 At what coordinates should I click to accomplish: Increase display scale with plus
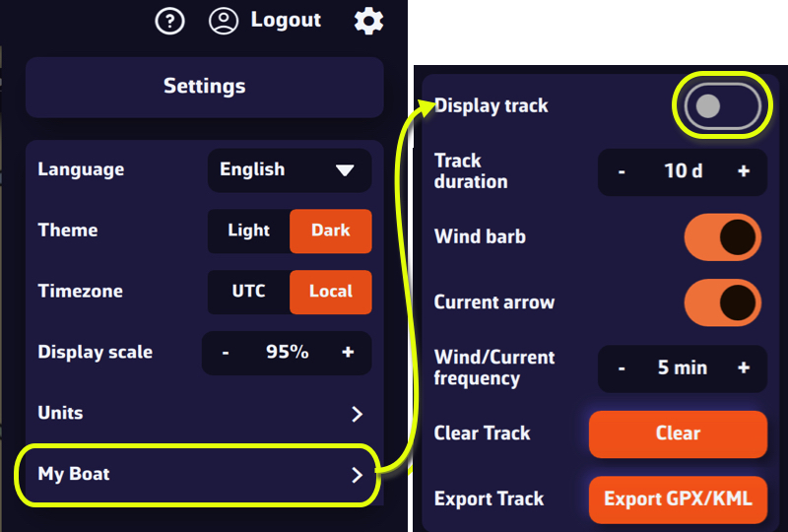coord(348,353)
